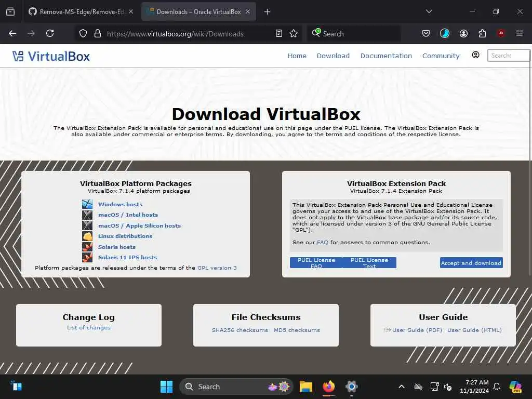Image resolution: width=532 pixels, height=399 pixels.
Task: Click the macOS / Intel hosts link
Action: [x=128, y=215]
